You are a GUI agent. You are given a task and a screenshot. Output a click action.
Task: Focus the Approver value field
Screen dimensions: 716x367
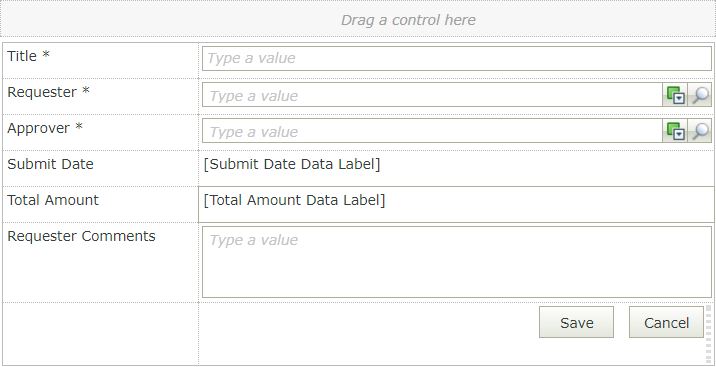point(432,131)
